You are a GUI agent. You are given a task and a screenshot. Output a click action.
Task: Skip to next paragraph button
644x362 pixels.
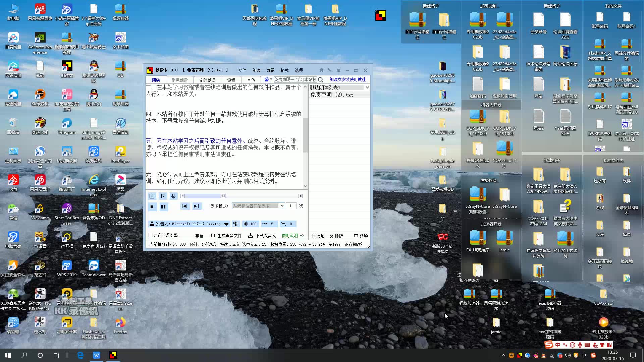pyautogui.click(x=196, y=206)
